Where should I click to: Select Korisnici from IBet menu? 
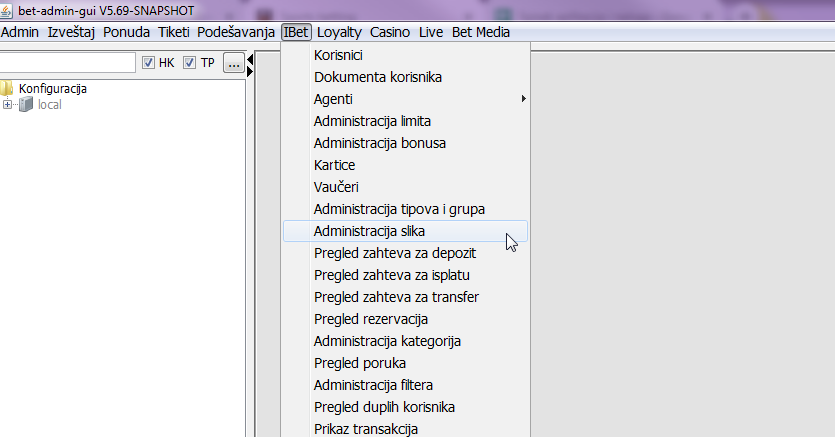coord(405,55)
